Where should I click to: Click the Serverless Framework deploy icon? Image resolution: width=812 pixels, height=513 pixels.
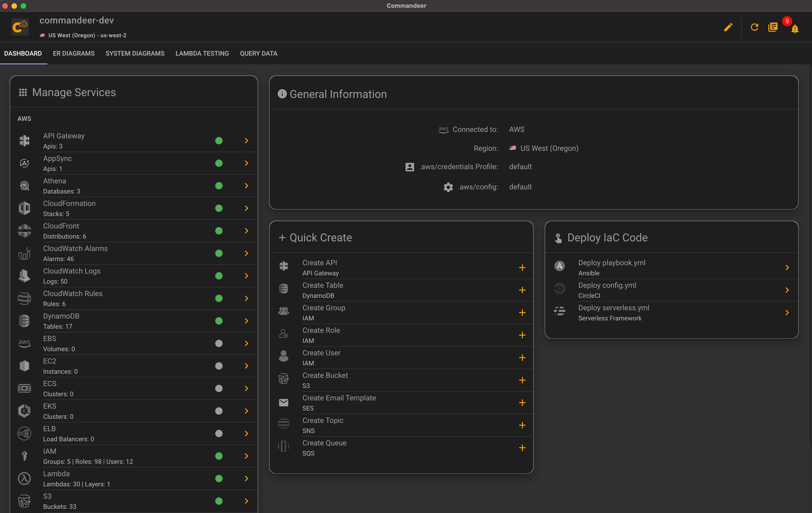point(559,312)
